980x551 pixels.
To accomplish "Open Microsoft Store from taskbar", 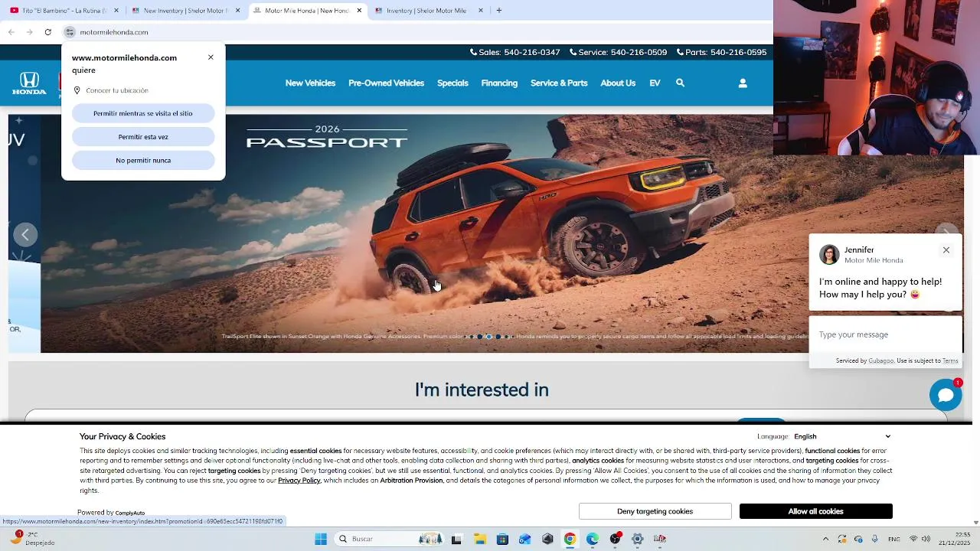I will point(502,539).
